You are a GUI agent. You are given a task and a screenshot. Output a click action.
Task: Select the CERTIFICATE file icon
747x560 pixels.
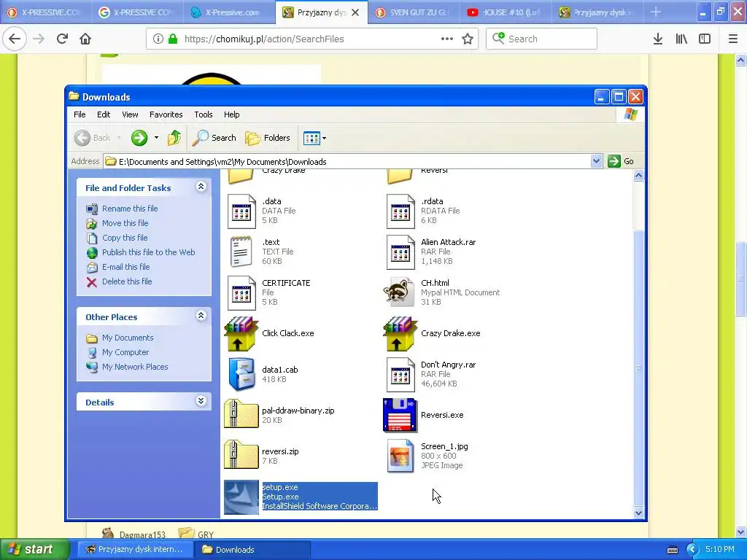point(241,293)
